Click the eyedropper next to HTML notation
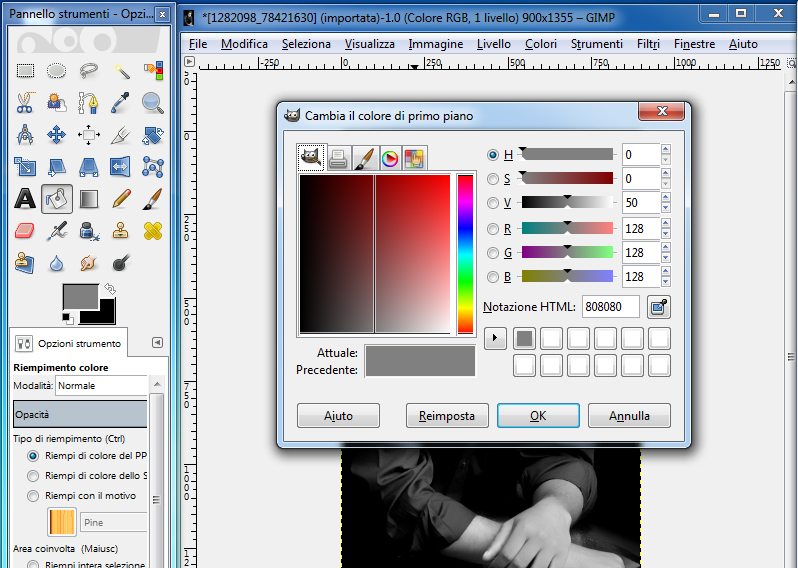 658,307
